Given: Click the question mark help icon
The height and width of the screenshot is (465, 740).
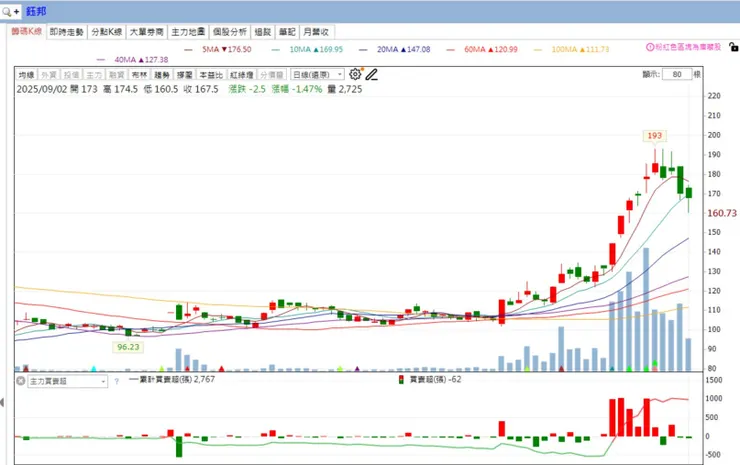Looking at the screenshot, I should coord(117,381).
